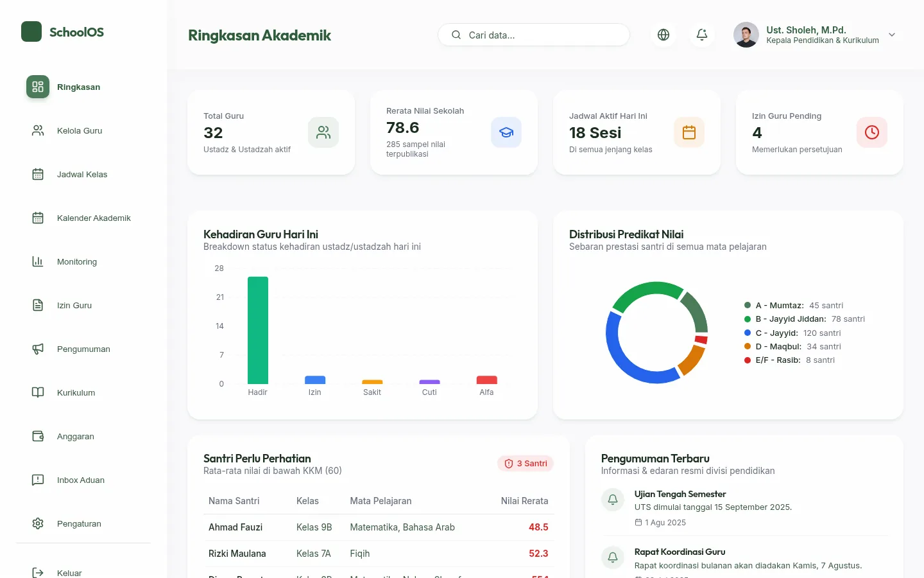Click the graduation cap icon

[506, 132]
